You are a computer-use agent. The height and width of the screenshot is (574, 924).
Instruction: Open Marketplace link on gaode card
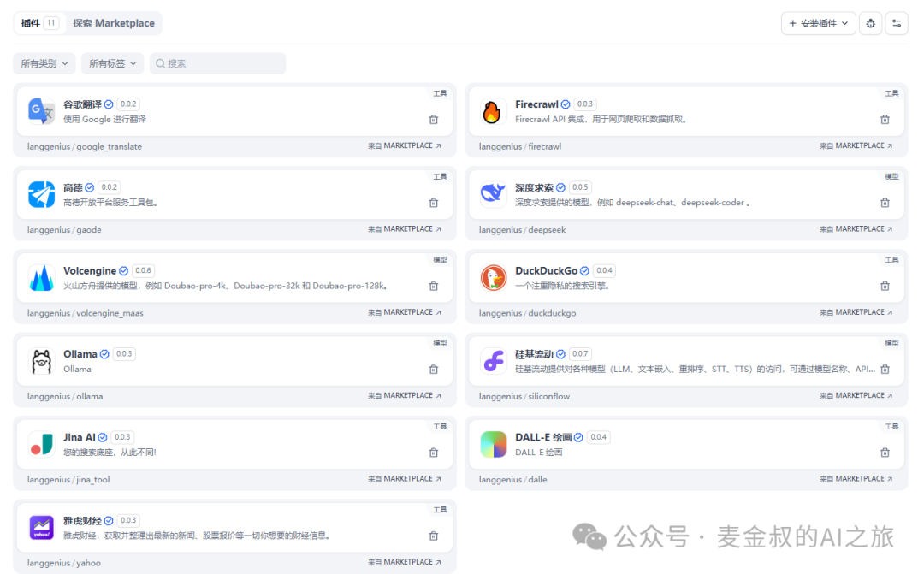[x=404, y=228]
